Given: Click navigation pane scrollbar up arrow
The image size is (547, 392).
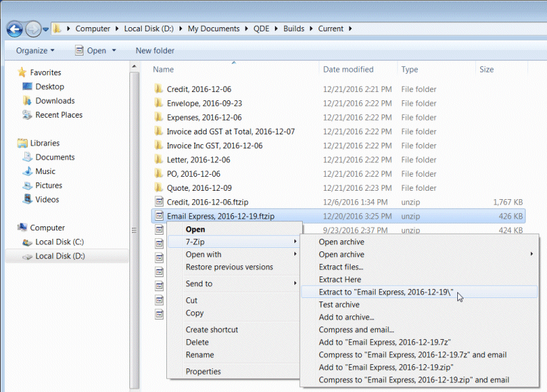Looking at the screenshot, I should tap(134, 66).
